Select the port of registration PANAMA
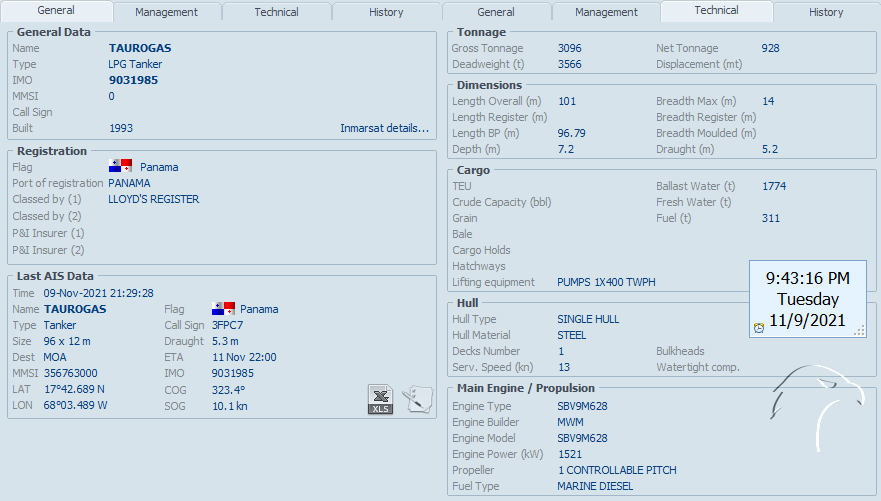The width and height of the screenshot is (881, 501). coord(129,183)
